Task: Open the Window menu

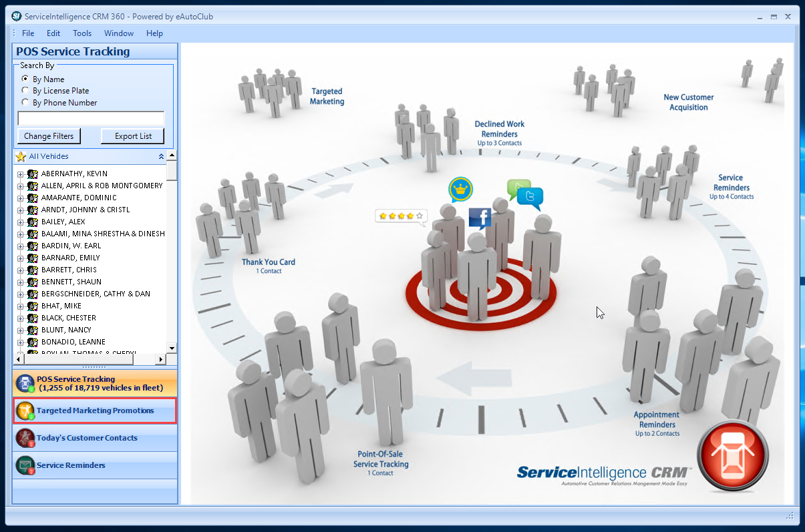Action: coord(119,33)
